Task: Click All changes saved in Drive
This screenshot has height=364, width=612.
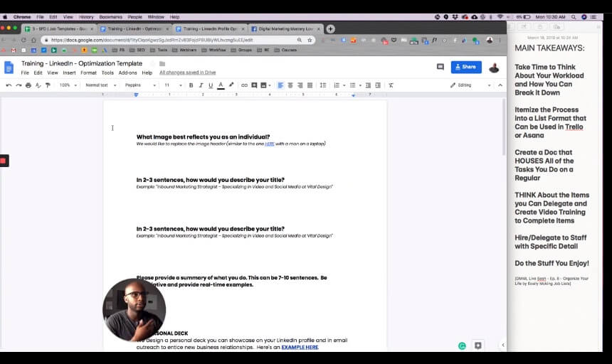Action: tap(187, 73)
